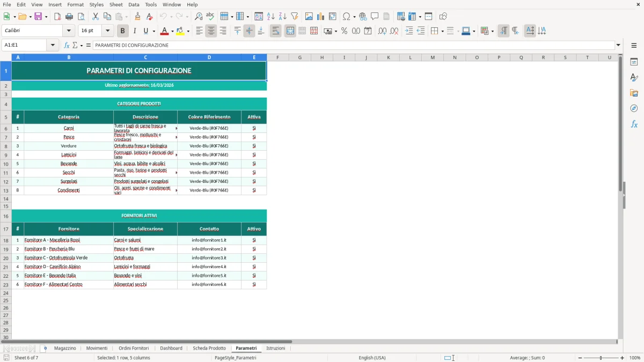Click Sort Descending icon
The height and width of the screenshot is (362, 644).
(283, 17)
